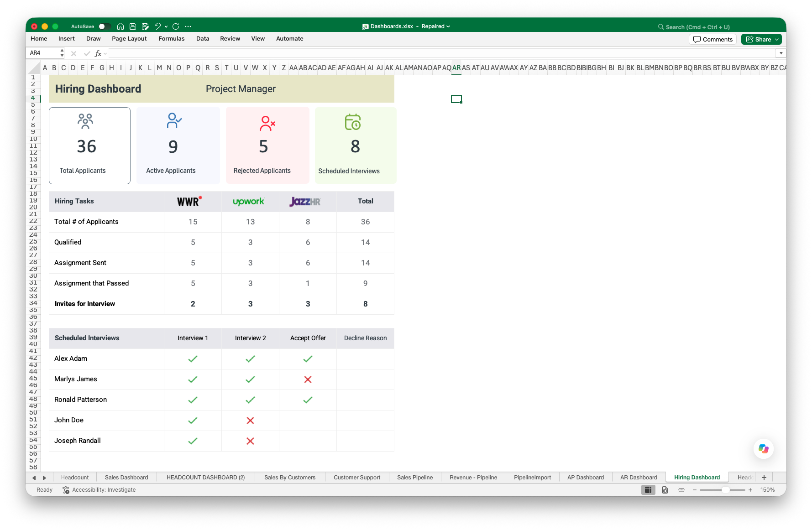This screenshot has width=812, height=530.
Task: Click the zoom in plus icon
Action: point(750,490)
